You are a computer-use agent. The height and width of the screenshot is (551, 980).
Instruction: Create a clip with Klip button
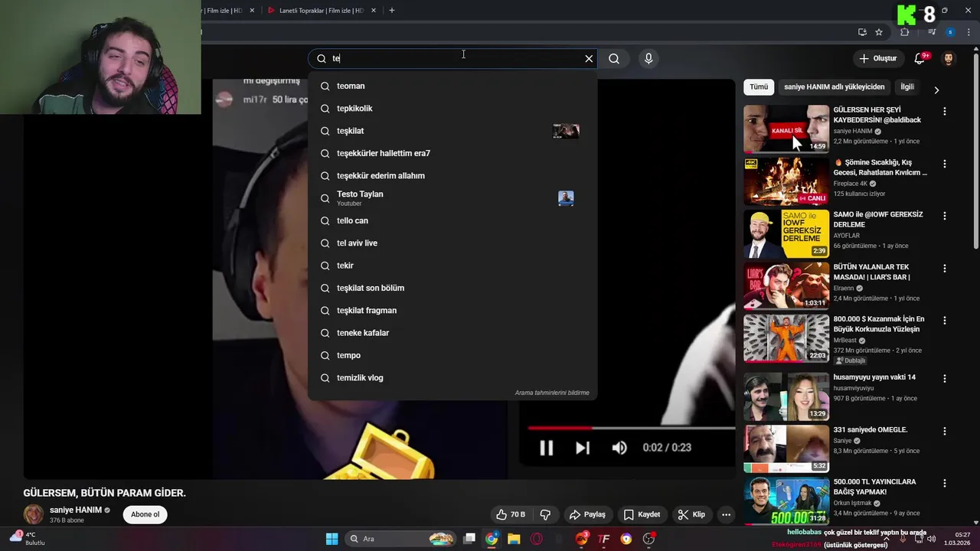(x=691, y=514)
